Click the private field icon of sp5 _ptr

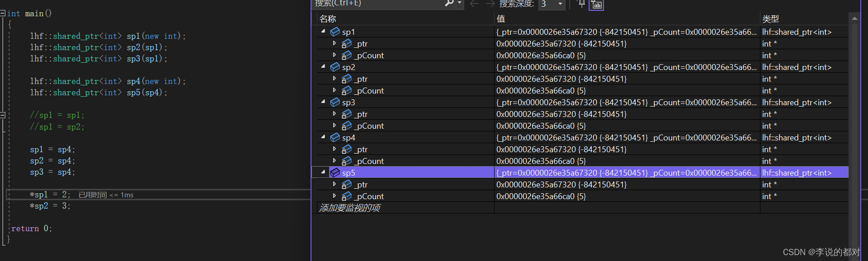pos(347,184)
